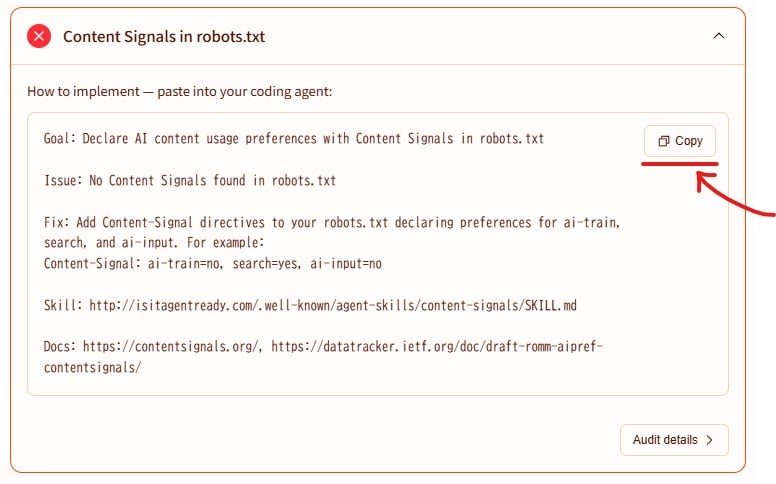Click the "Issue: No Content Signals found" line
776x484 pixels.
pyautogui.click(x=190, y=181)
